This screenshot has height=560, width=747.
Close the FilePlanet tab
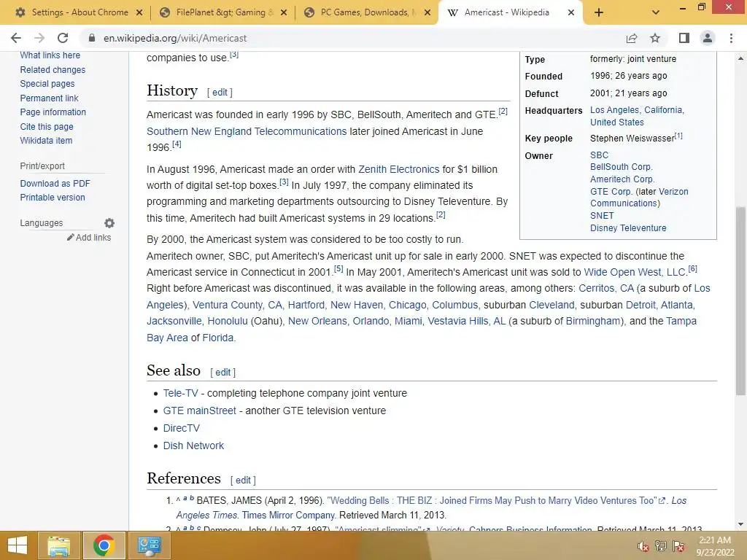coord(284,13)
